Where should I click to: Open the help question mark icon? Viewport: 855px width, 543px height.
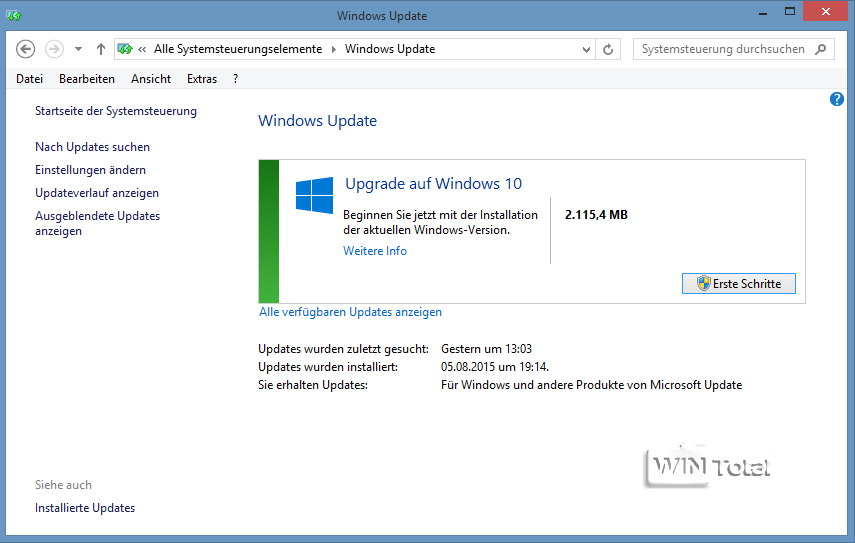click(x=836, y=99)
